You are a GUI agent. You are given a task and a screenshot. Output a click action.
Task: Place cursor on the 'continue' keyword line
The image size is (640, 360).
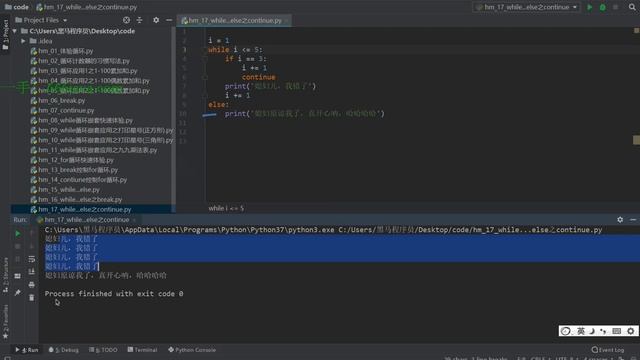258,77
